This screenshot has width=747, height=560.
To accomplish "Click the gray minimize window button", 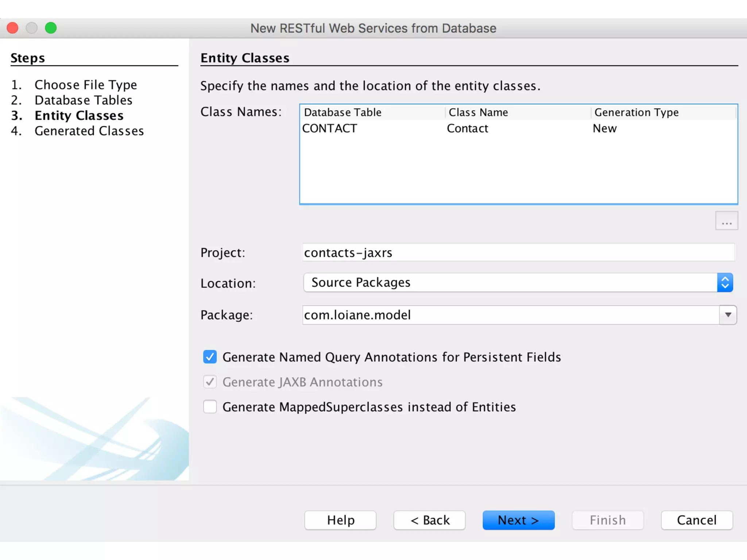I will [x=32, y=28].
